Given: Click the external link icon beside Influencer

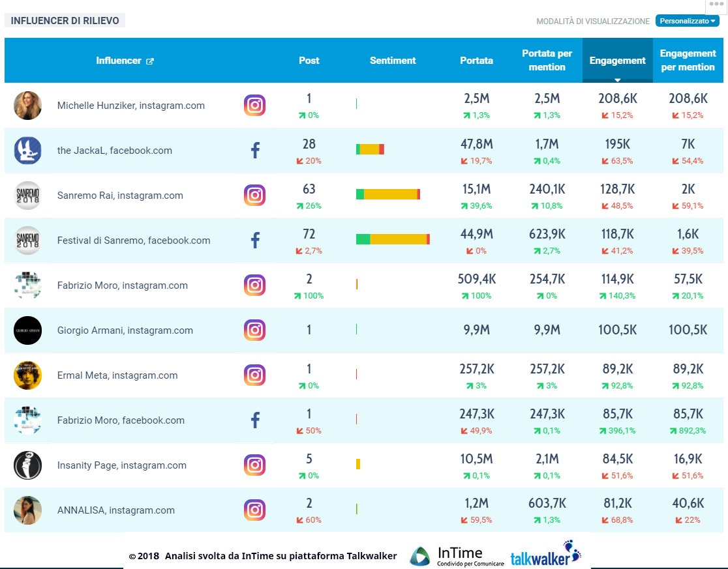Looking at the screenshot, I should 150,61.
